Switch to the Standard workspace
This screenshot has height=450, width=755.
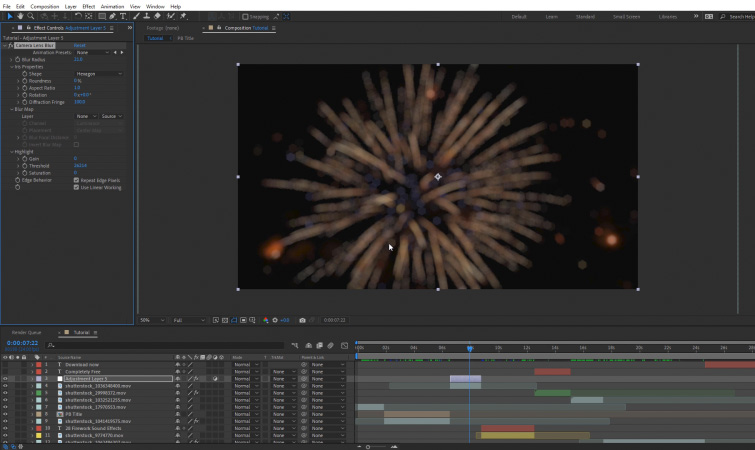coord(585,16)
